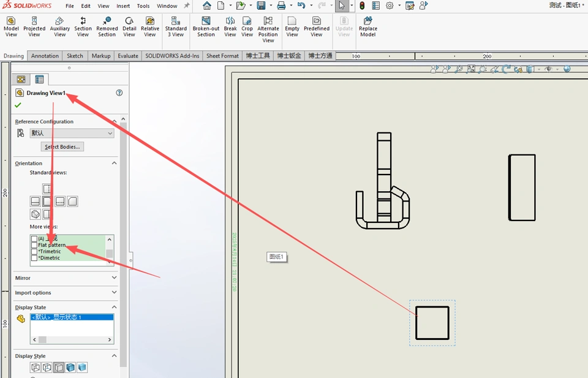The height and width of the screenshot is (378, 588).
Task: Create a Section View
Action: [83, 26]
